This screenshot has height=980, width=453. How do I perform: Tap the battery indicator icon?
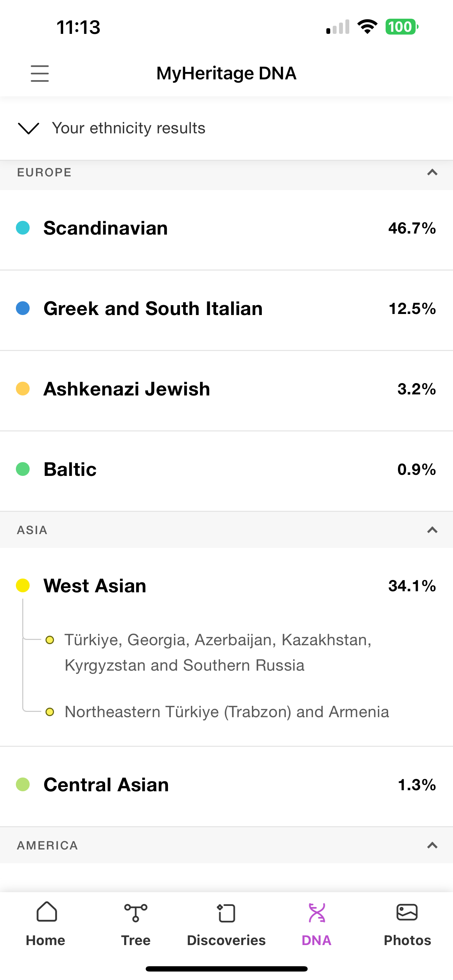coord(402,26)
